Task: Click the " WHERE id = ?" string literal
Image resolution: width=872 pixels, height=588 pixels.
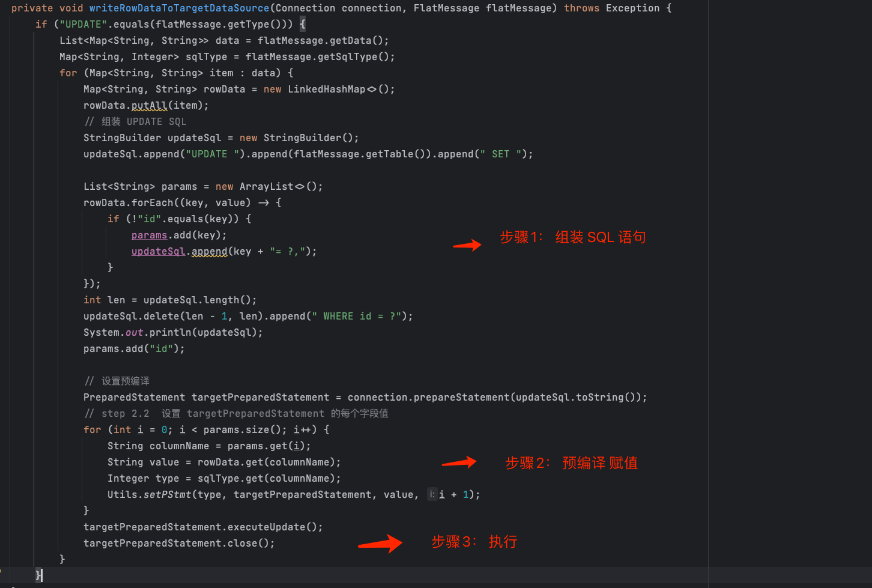Action: click(x=357, y=317)
